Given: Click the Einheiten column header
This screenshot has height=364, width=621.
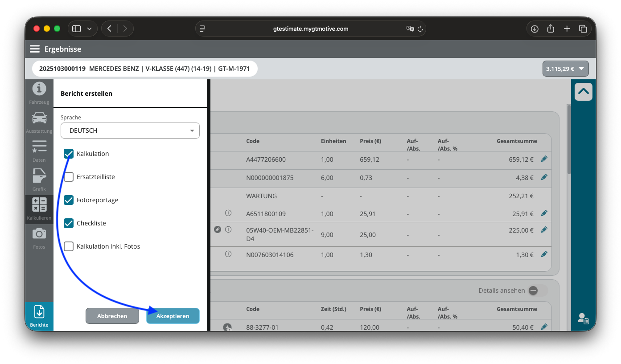Looking at the screenshot, I should (x=333, y=141).
